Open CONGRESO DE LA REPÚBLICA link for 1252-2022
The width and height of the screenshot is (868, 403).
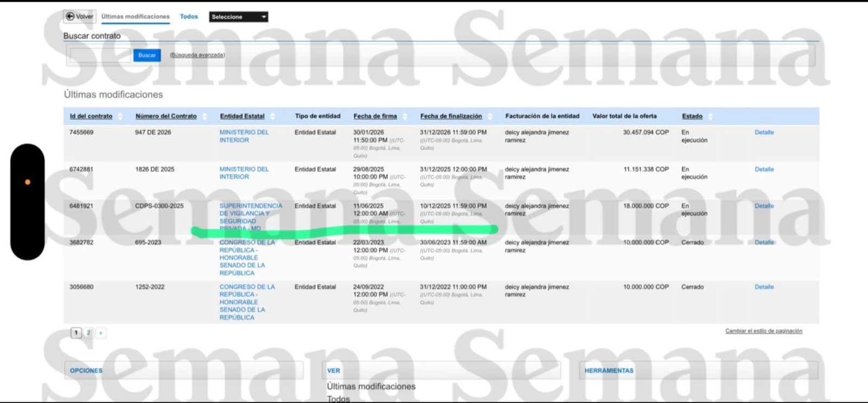[247, 302]
